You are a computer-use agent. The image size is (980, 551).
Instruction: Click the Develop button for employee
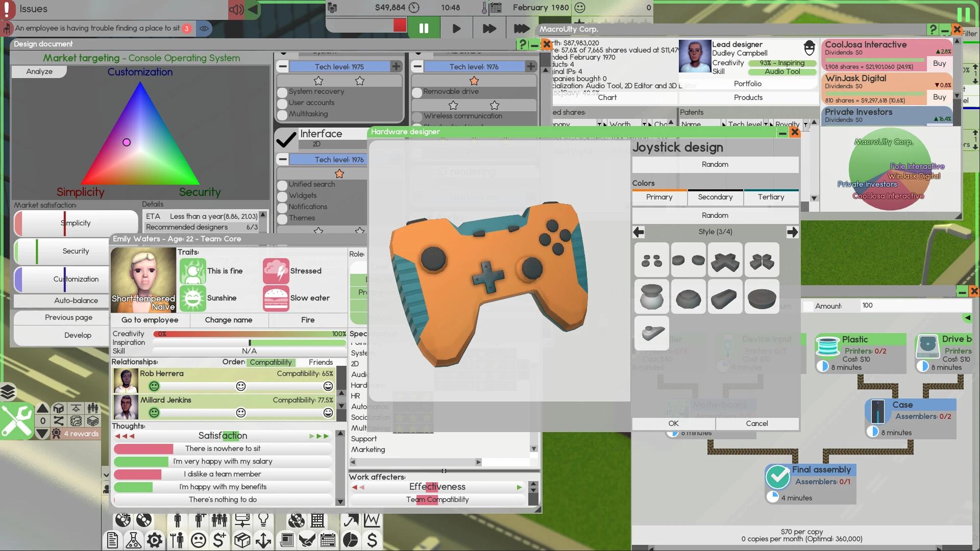point(77,334)
